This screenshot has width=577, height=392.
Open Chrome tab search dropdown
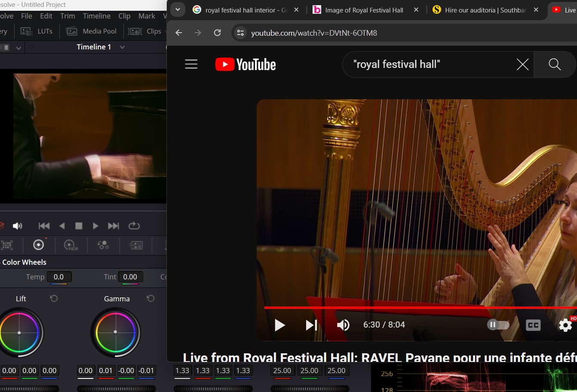point(178,9)
